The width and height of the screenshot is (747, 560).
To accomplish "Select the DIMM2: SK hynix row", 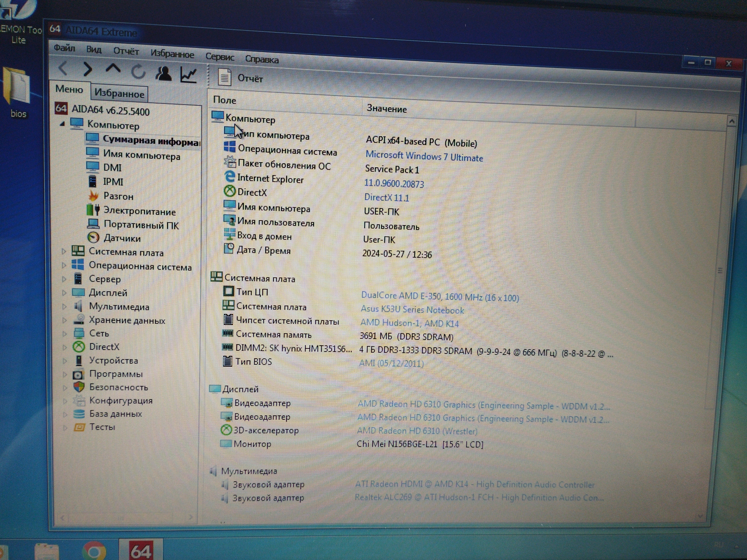I will pos(417,351).
